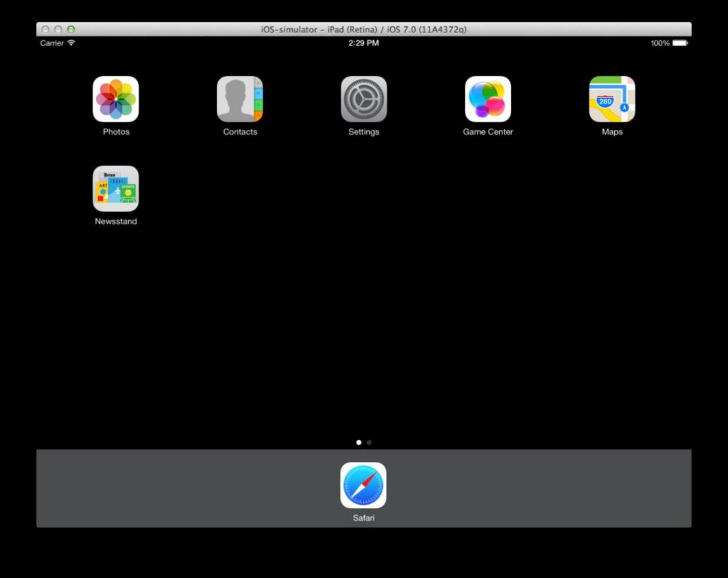Click the Game Center label text
Viewport: 728px width, 578px height.
(x=488, y=131)
